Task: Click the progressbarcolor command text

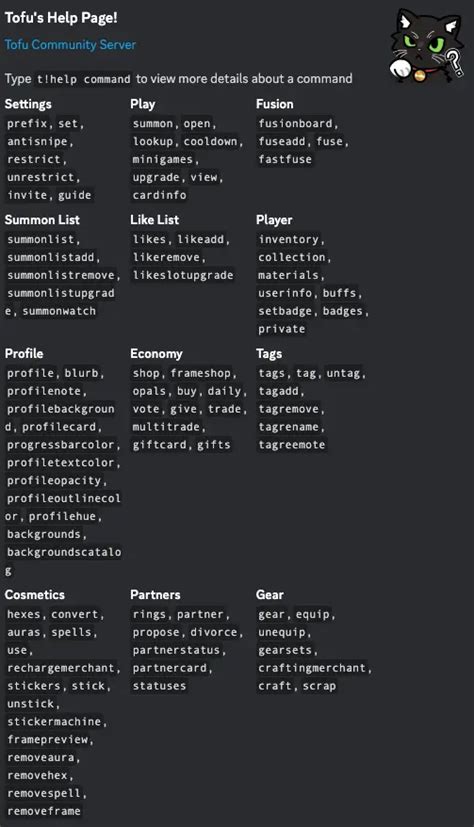Action: (x=60, y=445)
